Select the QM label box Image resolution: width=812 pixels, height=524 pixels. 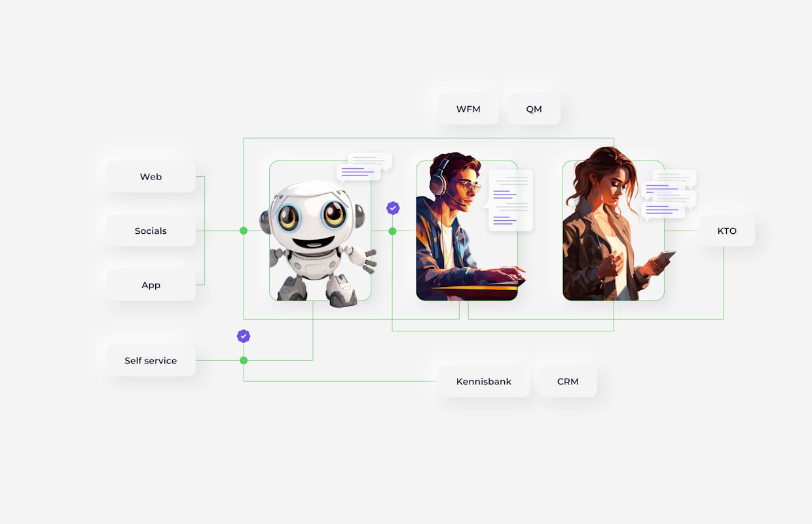(x=534, y=109)
